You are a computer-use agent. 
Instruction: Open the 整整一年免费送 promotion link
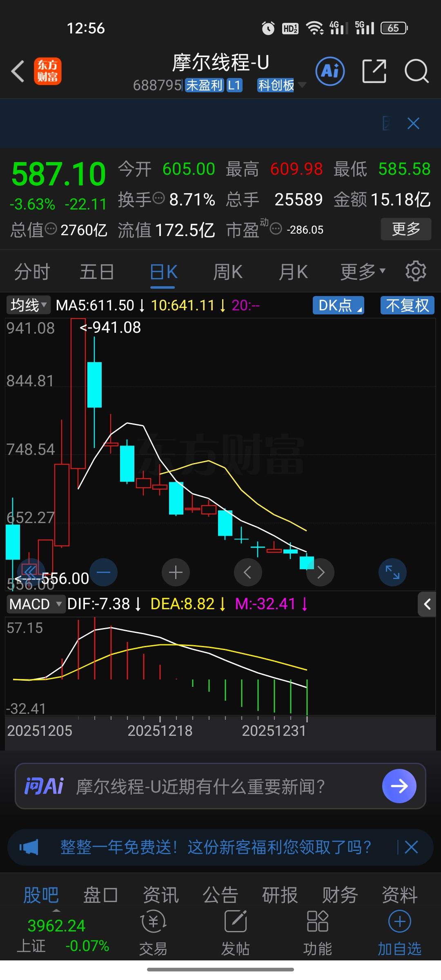[x=216, y=847]
